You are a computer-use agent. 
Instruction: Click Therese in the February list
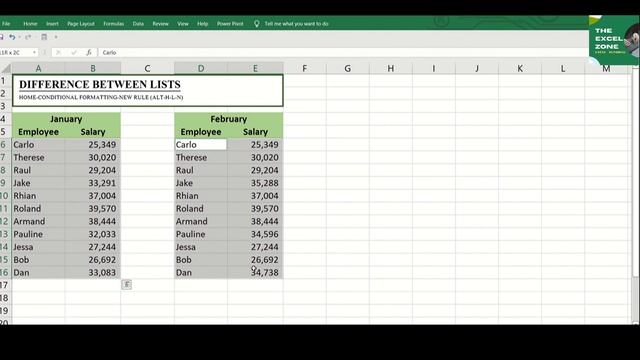point(201,158)
